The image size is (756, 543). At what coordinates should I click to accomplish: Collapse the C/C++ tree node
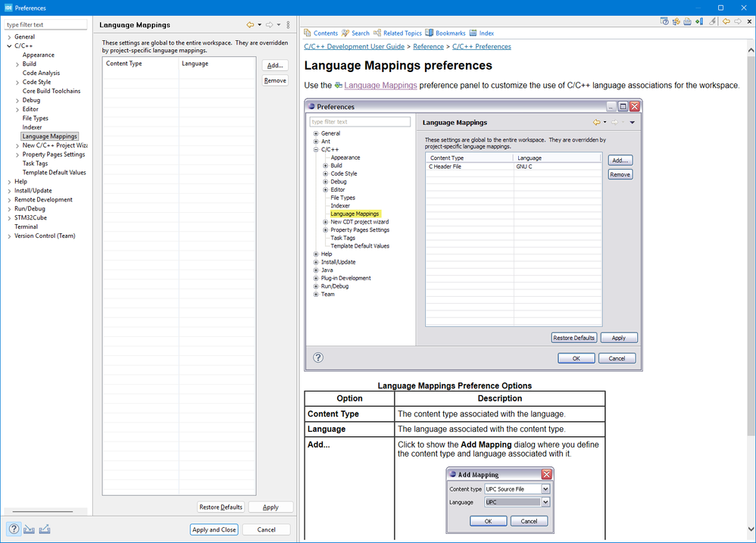tap(9, 46)
